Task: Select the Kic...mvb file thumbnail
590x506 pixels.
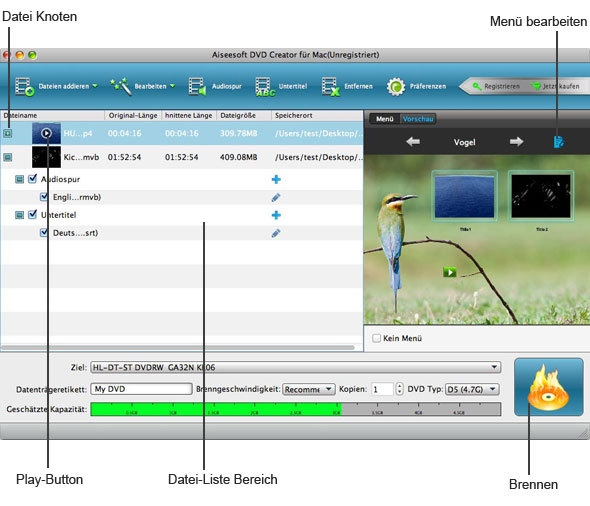Action: 46,157
